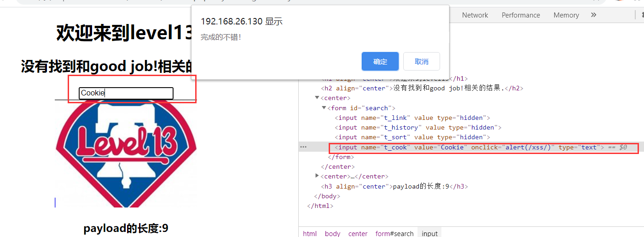Click html in the breadcrumb bar
Screen dimensions: 644x237
(x=310, y=233)
